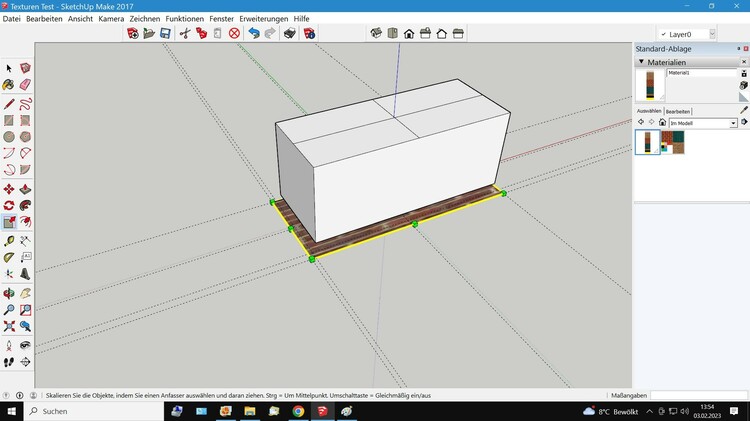Open the 'Im Modell' materials list dropdown
Image resolution: width=750 pixels, height=421 pixels.
733,123
